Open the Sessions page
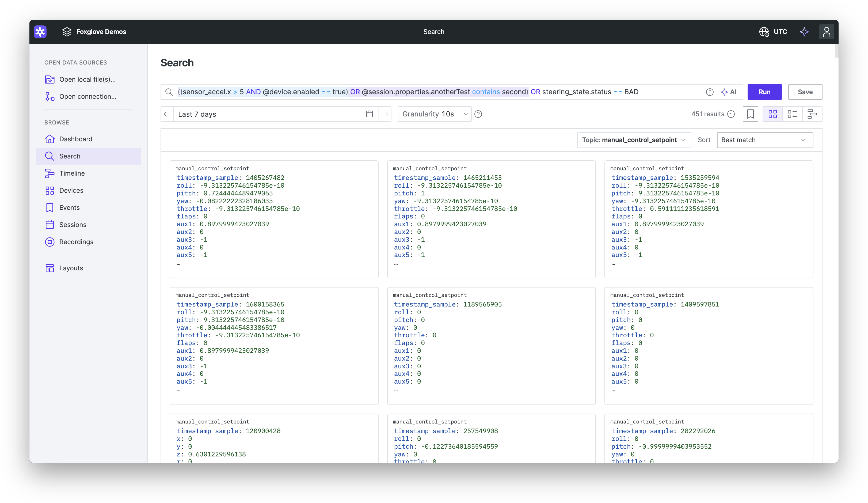Viewport: 868px width, 503px height. [x=88, y=225]
